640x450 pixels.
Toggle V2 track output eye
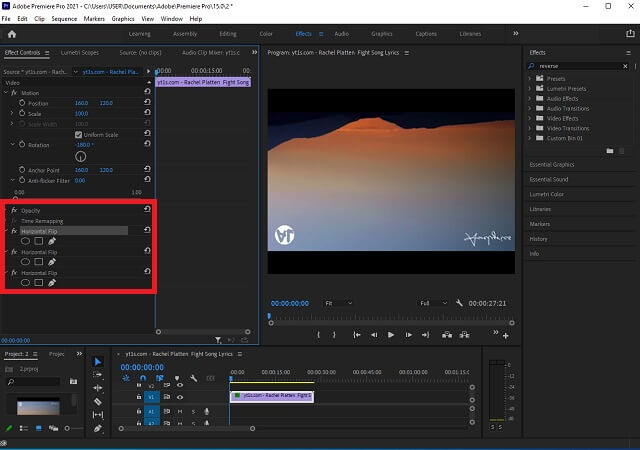[180, 385]
